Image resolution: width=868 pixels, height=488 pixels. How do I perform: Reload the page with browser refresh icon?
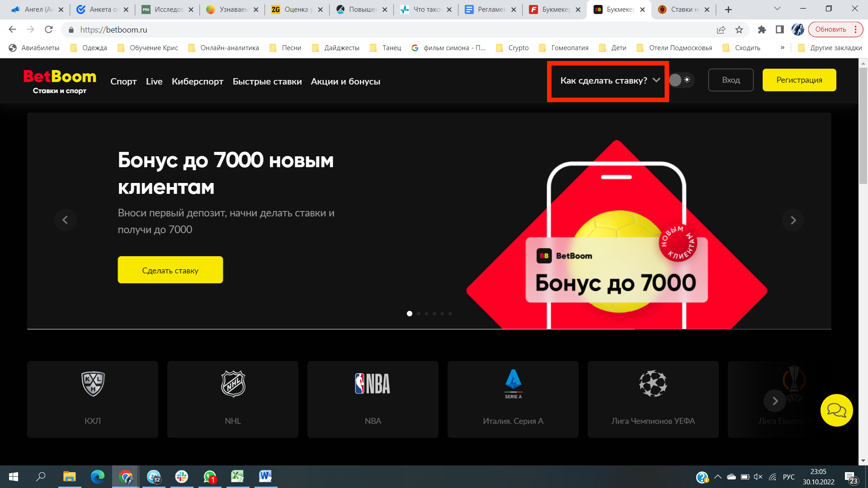49,29
